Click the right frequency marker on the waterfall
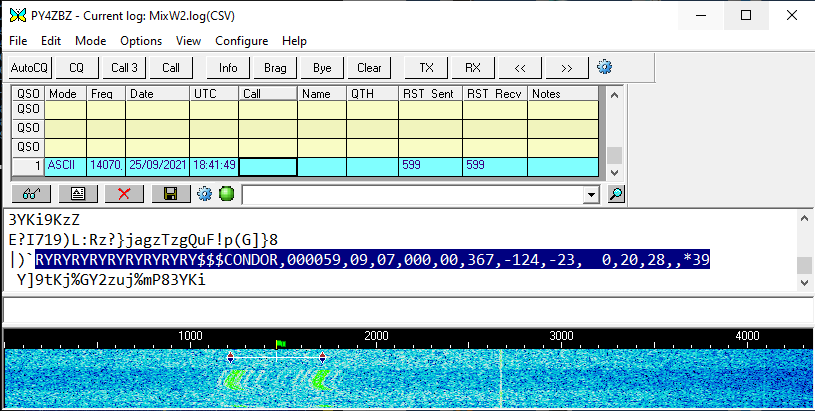Image resolution: width=815 pixels, height=411 pixels. pyautogui.click(x=323, y=357)
